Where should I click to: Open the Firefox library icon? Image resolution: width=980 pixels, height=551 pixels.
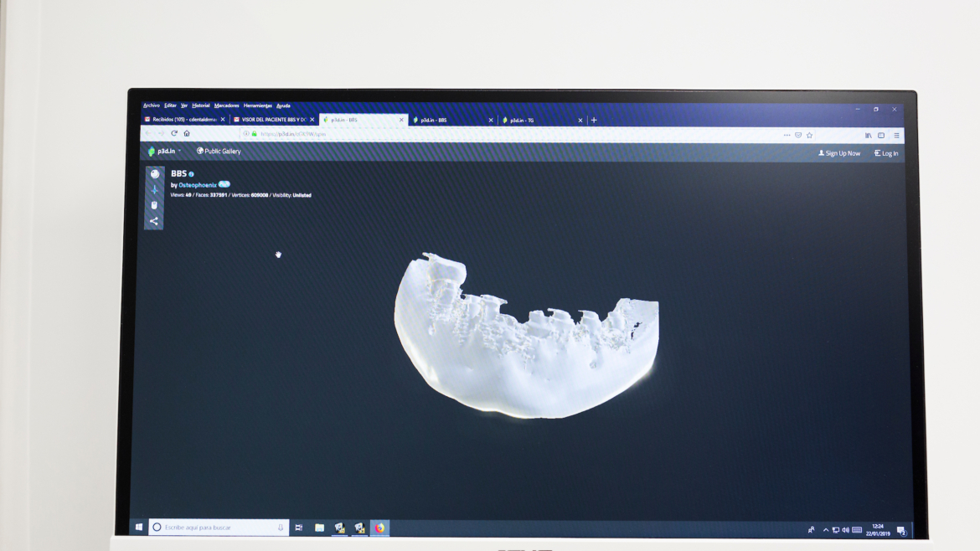tap(868, 135)
